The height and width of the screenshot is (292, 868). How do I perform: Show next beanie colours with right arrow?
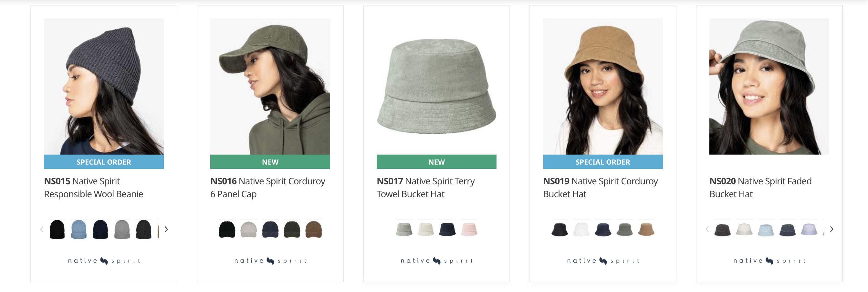166,229
